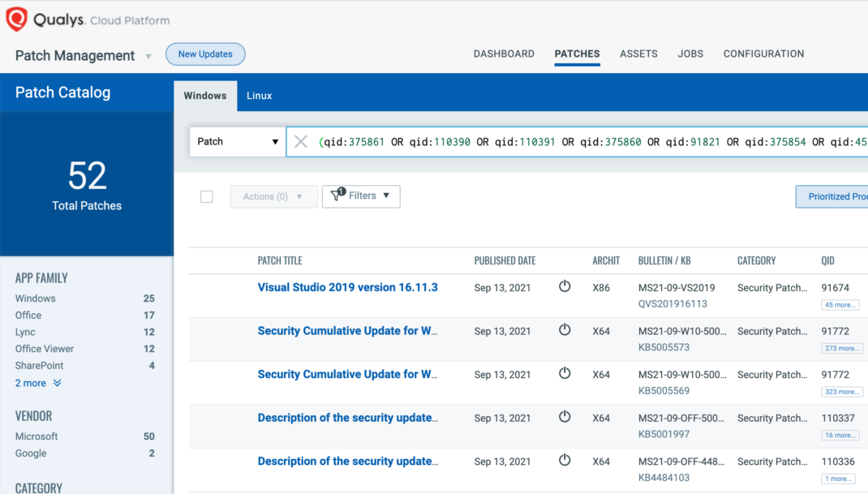Click reboot icon for KB5005573 row
This screenshot has height=494, width=868.
click(x=565, y=330)
